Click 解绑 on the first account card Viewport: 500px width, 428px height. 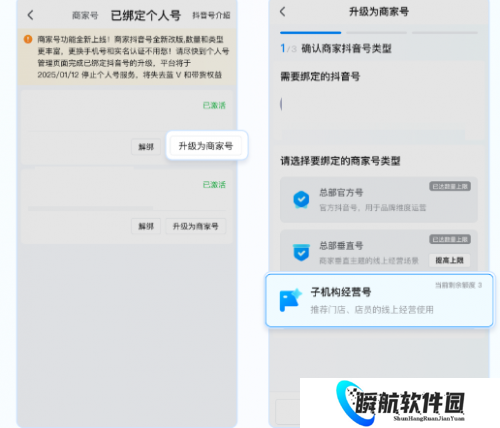click(146, 147)
